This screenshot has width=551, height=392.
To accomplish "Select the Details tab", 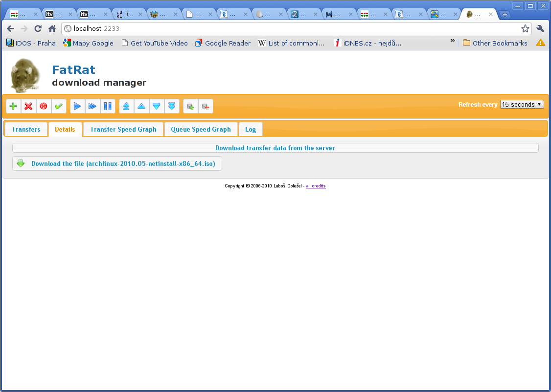I will [65, 129].
